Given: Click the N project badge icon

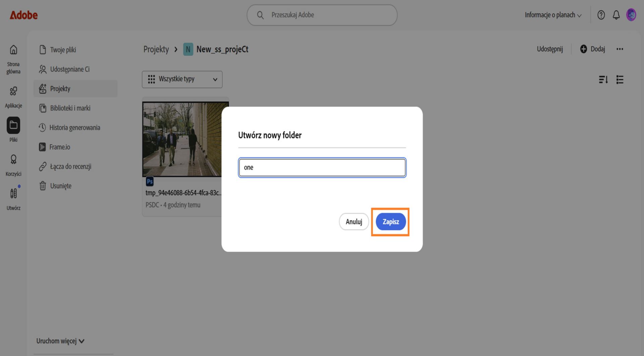Looking at the screenshot, I should coord(188,49).
